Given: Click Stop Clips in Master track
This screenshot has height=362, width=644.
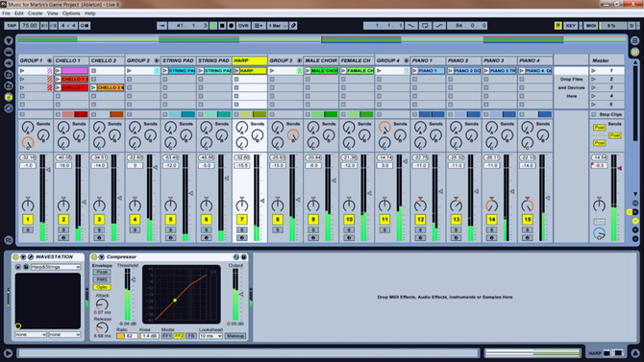Looking at the screenshot, I should click(607, 114).
